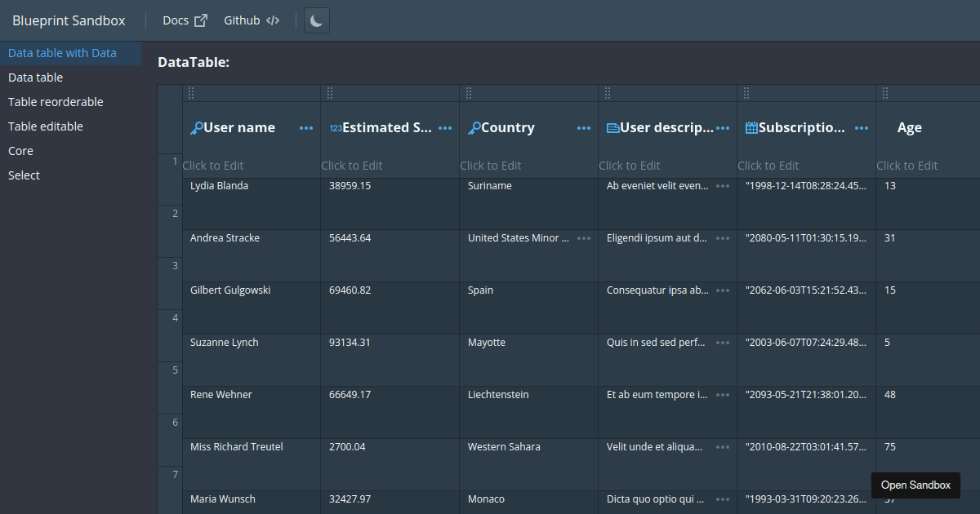Screen dimensions: 980x514
Task: Select the Miss Richard Treutel cell
Action: [x=252, y=465]
